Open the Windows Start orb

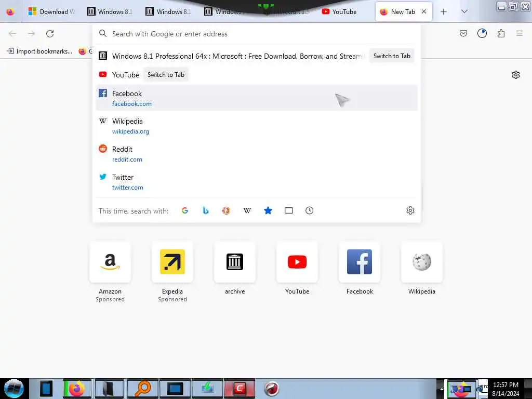click(x=14, y=389)
